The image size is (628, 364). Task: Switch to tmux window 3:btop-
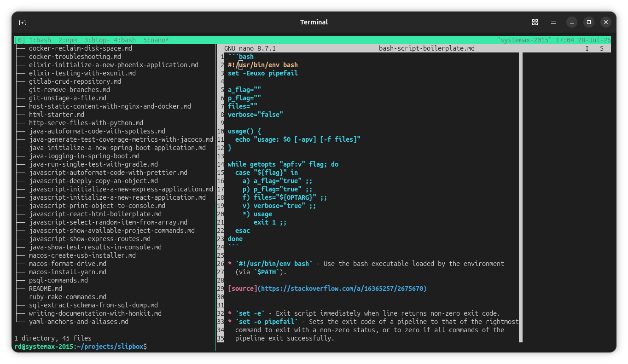pyautogui.click(x=97, y=40)
